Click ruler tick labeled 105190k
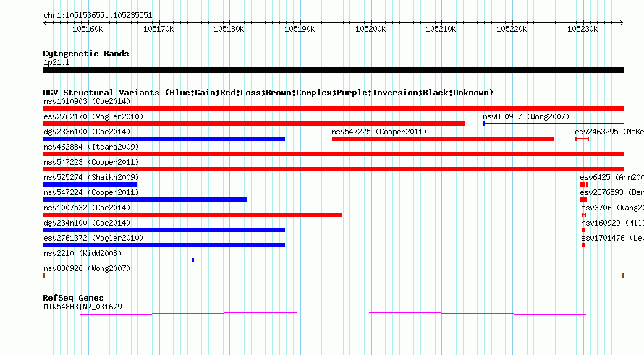Screen dimensions: 644x355 tap(300, 29)
